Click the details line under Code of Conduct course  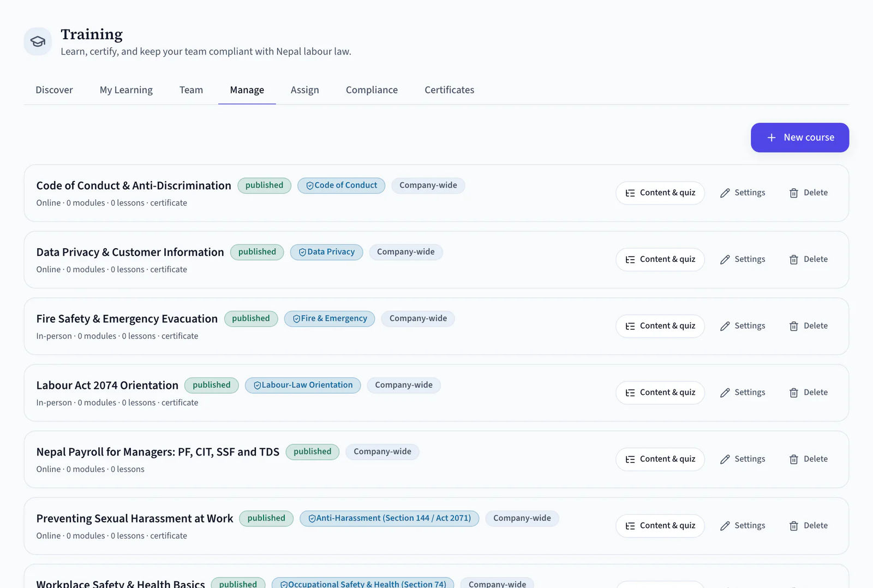[112, 203]
